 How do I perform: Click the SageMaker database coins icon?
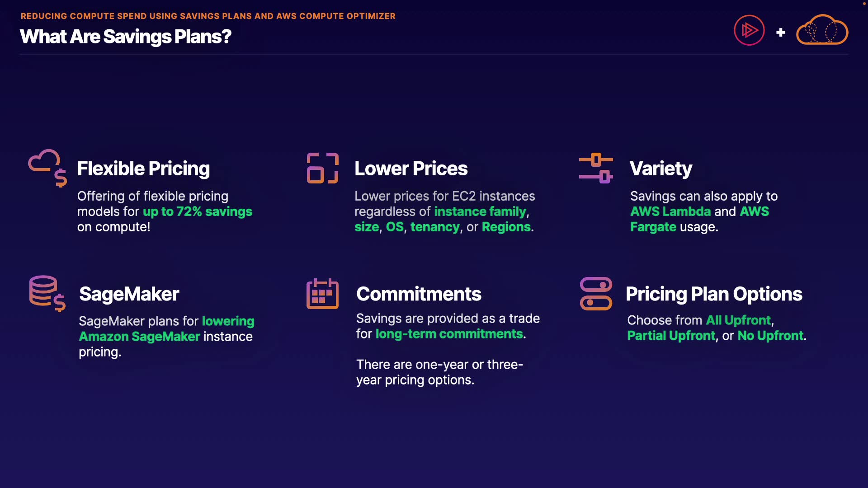(x=47, y=293)
